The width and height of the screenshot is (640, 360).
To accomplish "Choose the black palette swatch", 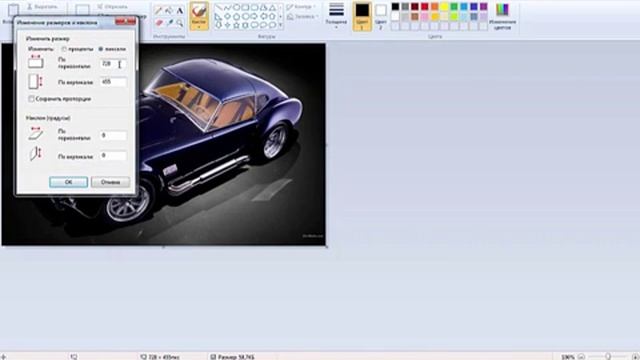I will (x=395, y=7).
